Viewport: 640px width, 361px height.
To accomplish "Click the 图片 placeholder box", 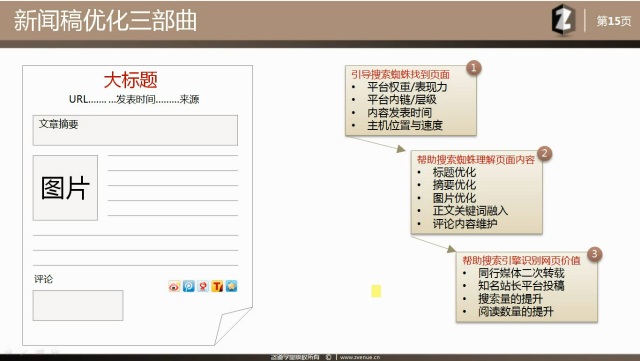I will click(x=65, y=188).
